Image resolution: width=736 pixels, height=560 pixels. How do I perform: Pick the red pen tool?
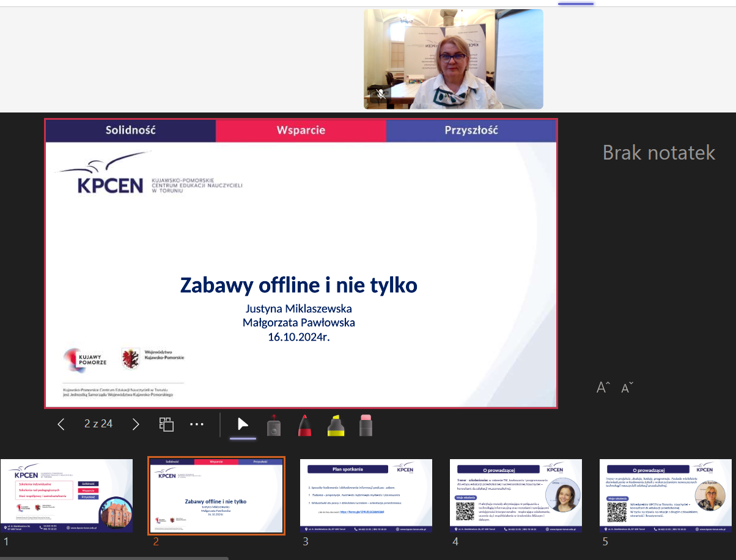(x=305, y=425)
